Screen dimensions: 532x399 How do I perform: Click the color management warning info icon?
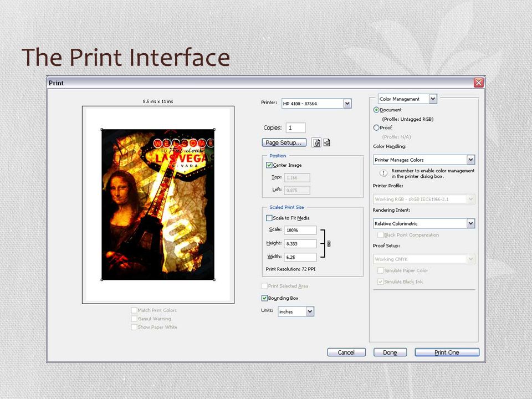pos(383,173)
